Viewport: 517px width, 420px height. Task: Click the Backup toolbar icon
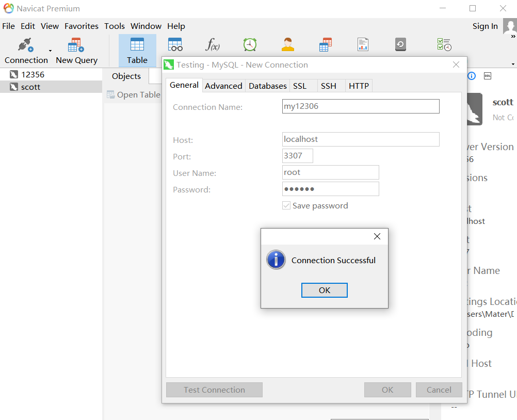click(400, 44)
